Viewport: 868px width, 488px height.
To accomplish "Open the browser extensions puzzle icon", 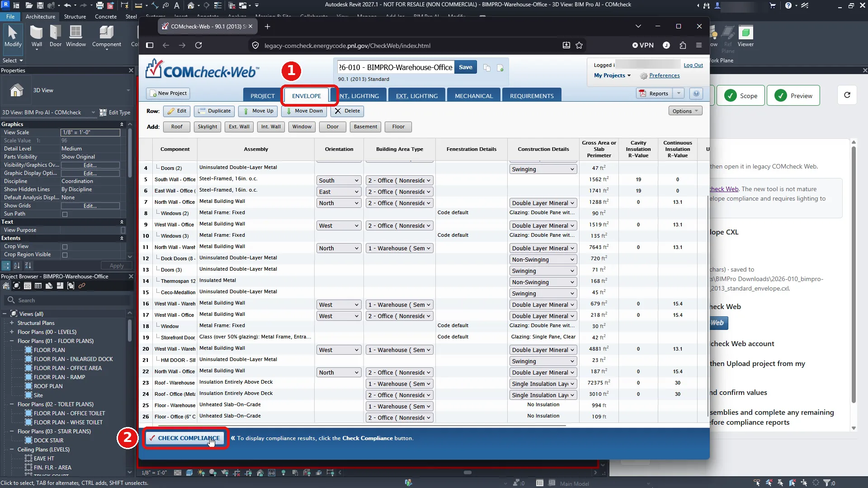I will [683, 45].
